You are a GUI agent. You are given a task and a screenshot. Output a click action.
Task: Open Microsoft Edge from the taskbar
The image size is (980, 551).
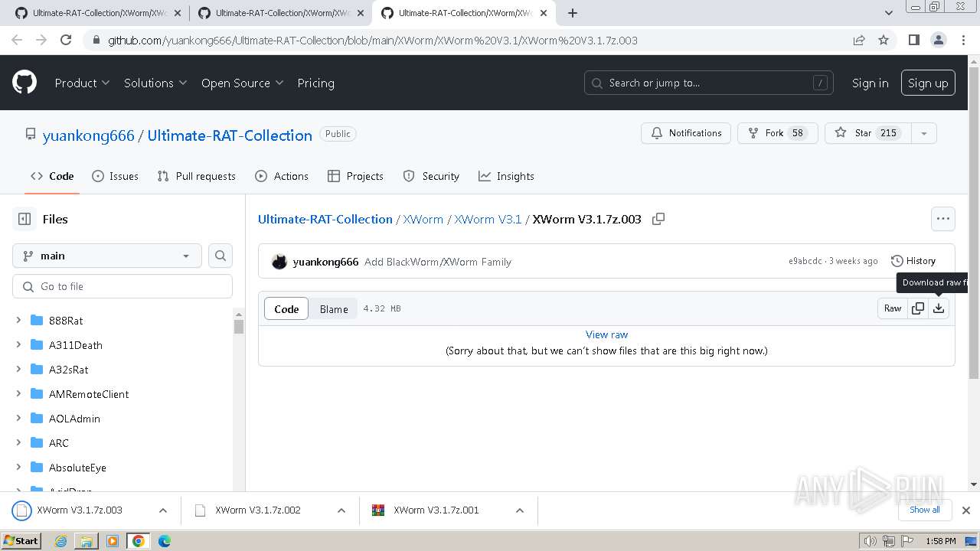165,541
